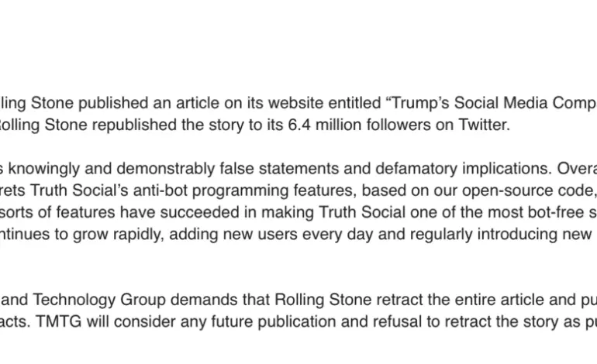The width and height of the screenshot is (597, 364).
Task: Click the phrase "most bot-free" in the paragraph
Action: click(x=536, y=212)
